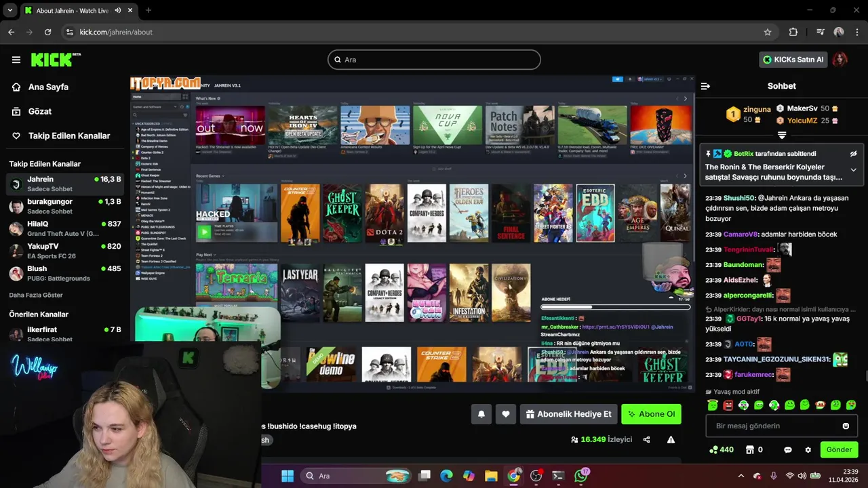Open the Gözat page
Viewport: 868px width, 488px height.
point(33,111)
